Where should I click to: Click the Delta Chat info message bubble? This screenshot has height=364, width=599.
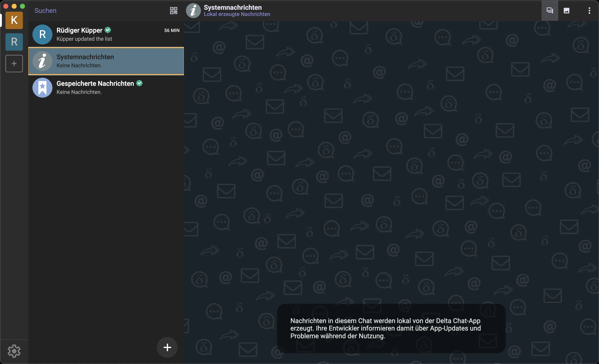(x=391, y=328)
